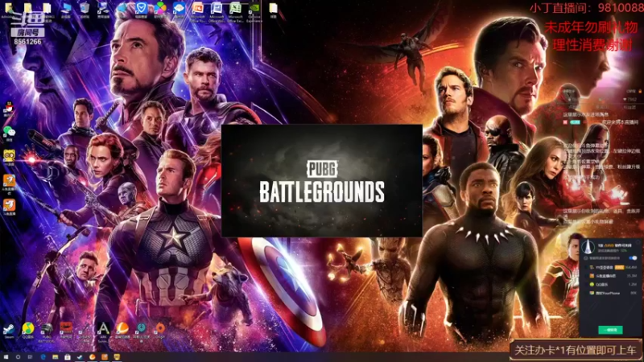Open the folder icon right of GeForce Experience

[273, 10]
